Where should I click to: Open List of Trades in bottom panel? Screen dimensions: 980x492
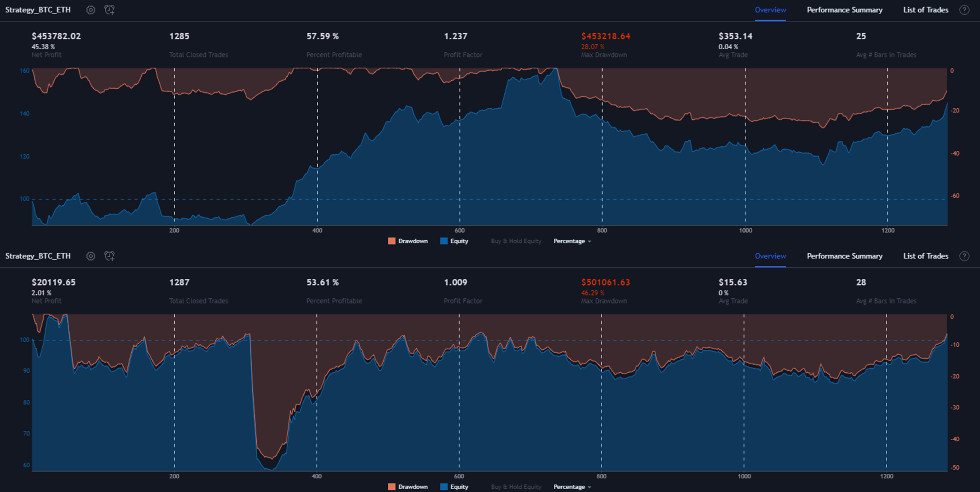point(925,256)
